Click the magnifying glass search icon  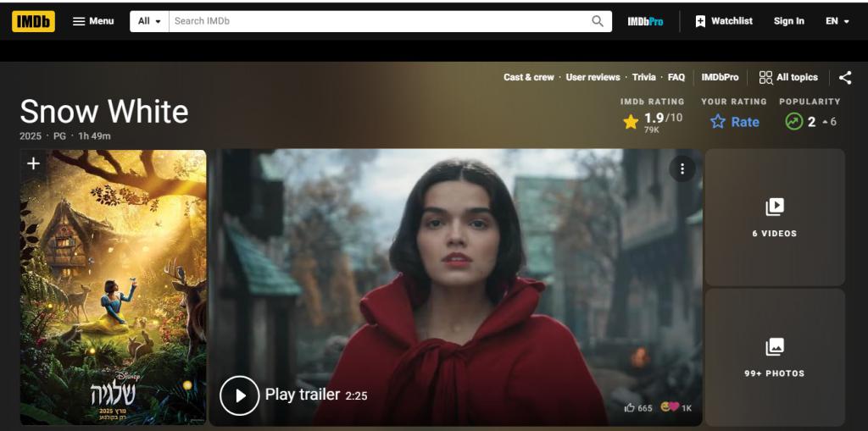click(598, 21)
